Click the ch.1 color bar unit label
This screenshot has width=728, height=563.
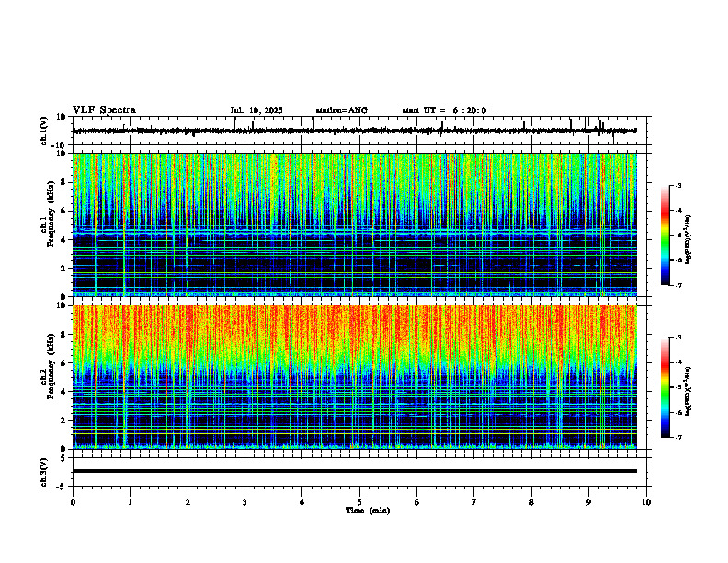[688, 240]
